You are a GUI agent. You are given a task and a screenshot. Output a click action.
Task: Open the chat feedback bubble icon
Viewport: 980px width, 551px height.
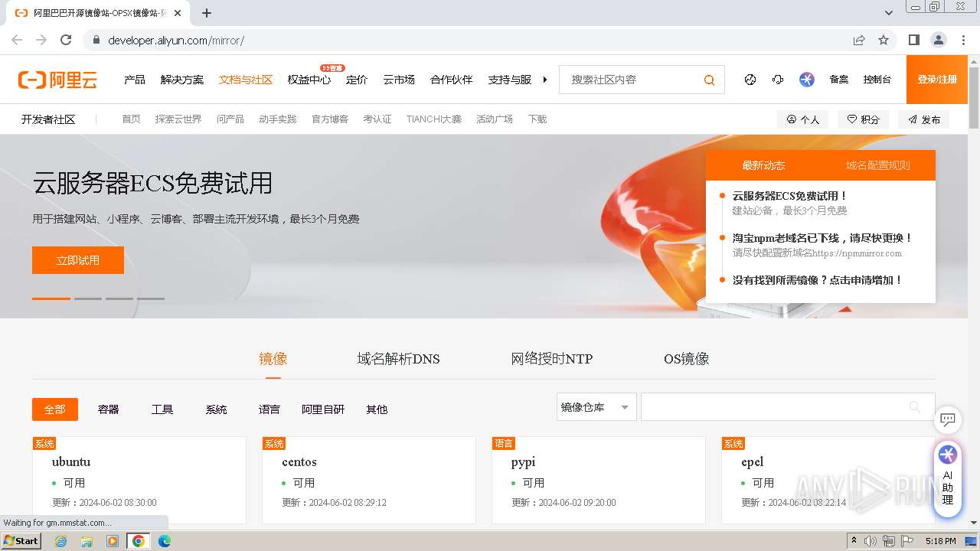tap(948, 419)
